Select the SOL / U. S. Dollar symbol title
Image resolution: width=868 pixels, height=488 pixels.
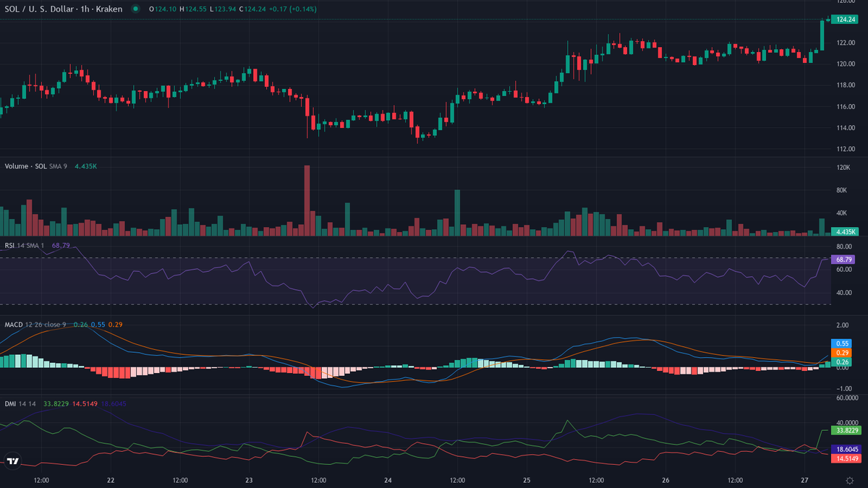point(64,9)
